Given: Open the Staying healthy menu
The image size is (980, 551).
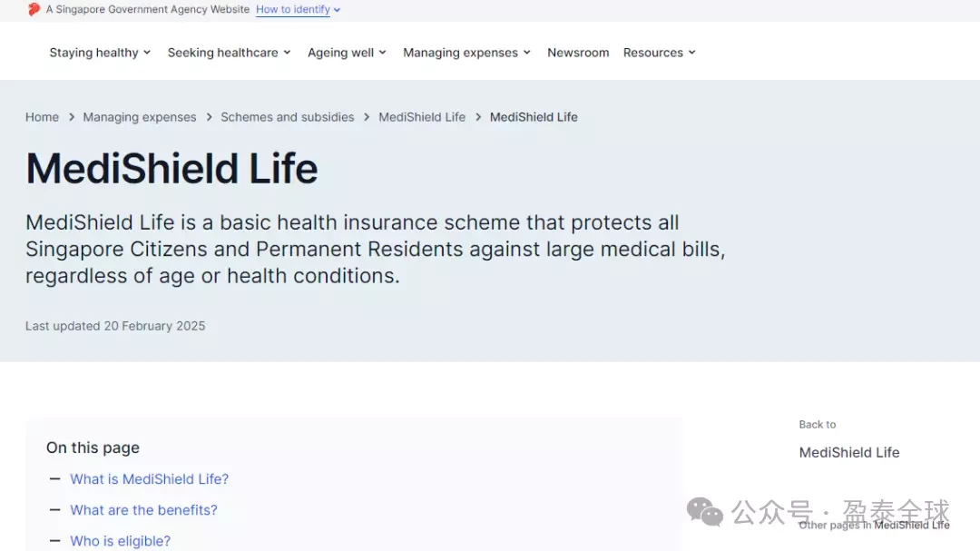Looking at the screenshot, I should click(x=100, y=53).
